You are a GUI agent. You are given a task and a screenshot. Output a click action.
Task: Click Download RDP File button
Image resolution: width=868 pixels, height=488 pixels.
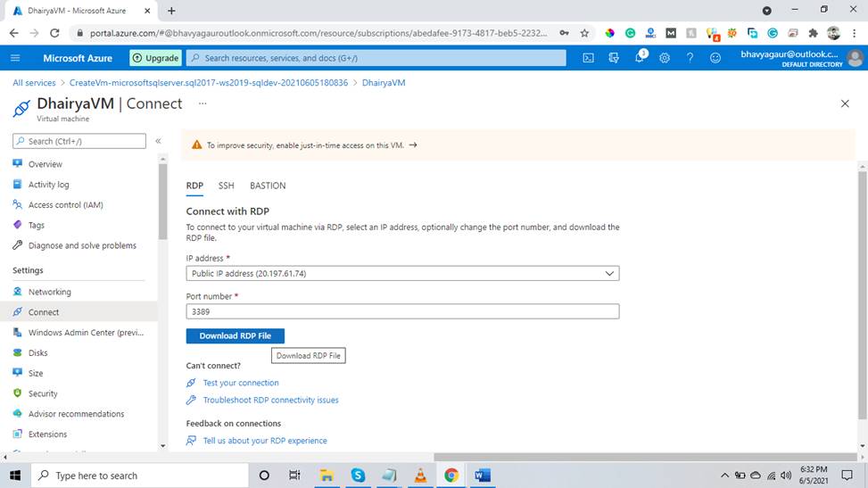[236, 335]
